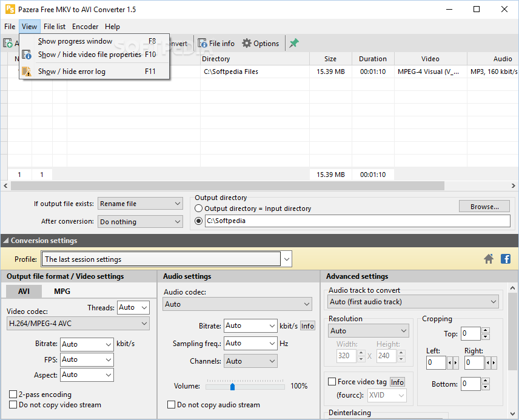Click the cropping Right value field
The image size is (519, 420).
pos(474,362)
